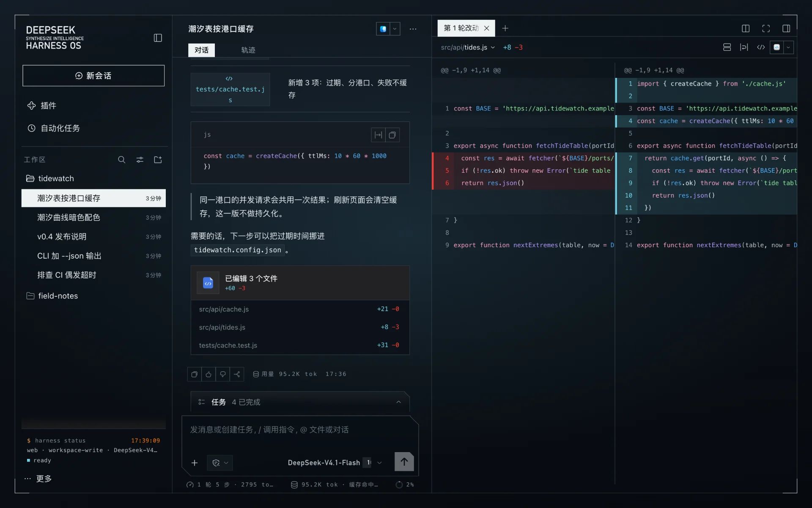Toggle the right side panel

786,28
